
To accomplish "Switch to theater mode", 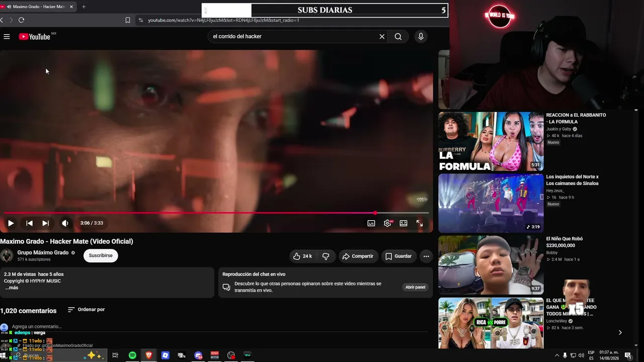I will (x=404, y=223).
